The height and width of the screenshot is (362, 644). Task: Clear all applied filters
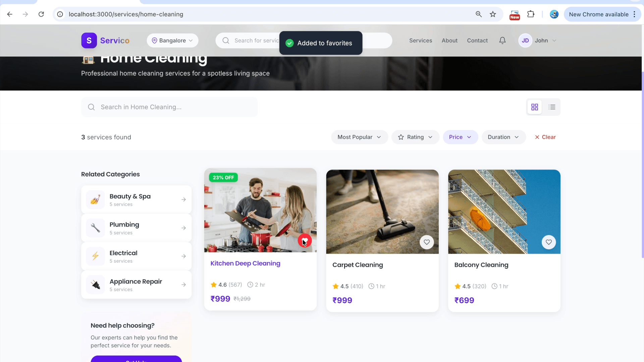point(545,137)
